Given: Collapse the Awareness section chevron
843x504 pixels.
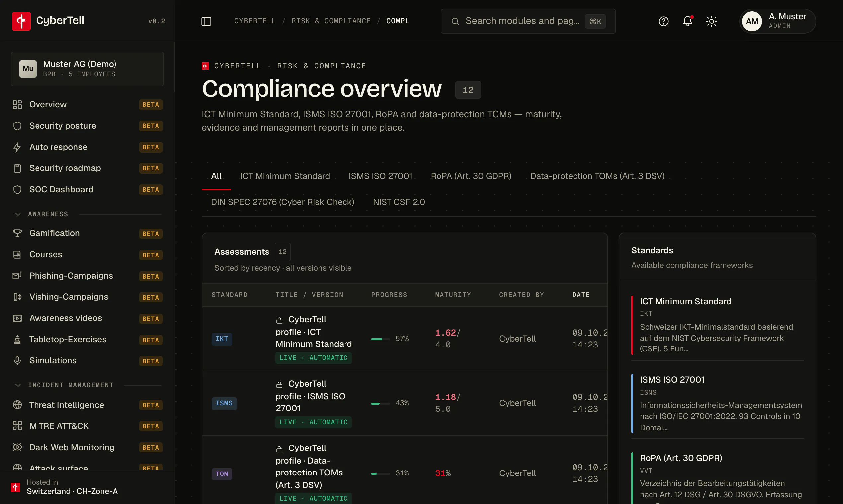Looking at the screenshot, I should [18, 214].
